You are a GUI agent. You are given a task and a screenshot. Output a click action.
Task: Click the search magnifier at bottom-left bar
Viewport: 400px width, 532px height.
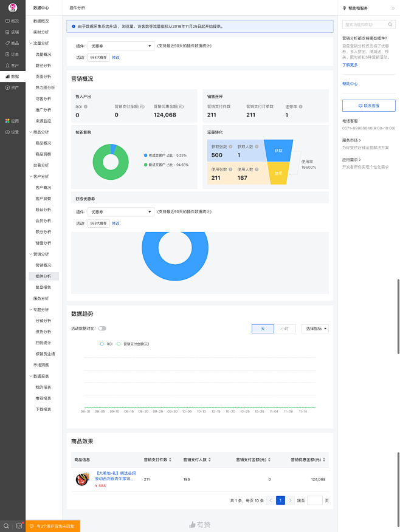point(6,527)
